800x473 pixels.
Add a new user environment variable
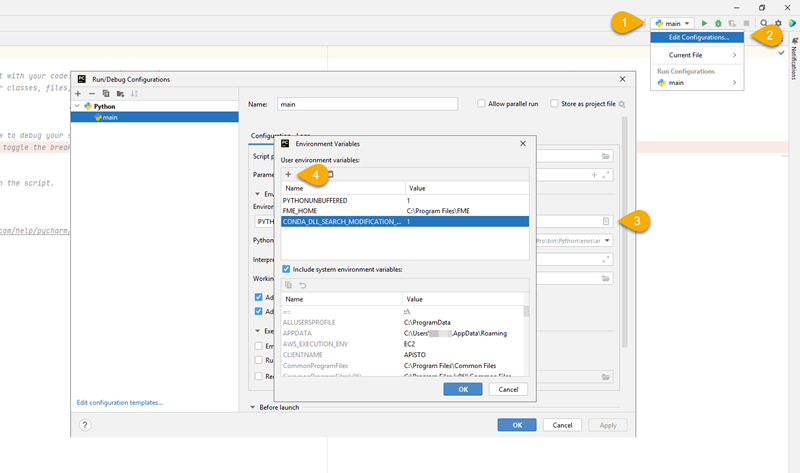[x=288, y=174]
